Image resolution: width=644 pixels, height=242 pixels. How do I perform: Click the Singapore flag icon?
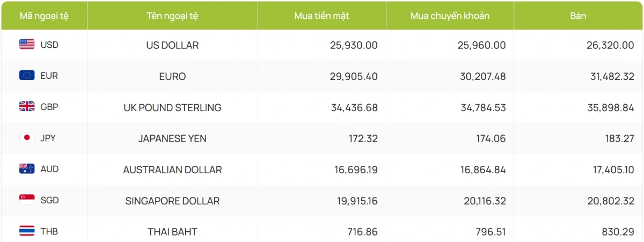(x=27, y=200)
